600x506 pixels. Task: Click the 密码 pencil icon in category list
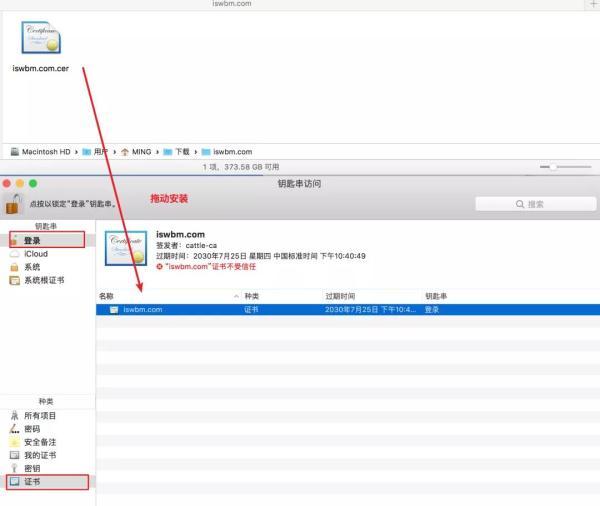point(15,429)
